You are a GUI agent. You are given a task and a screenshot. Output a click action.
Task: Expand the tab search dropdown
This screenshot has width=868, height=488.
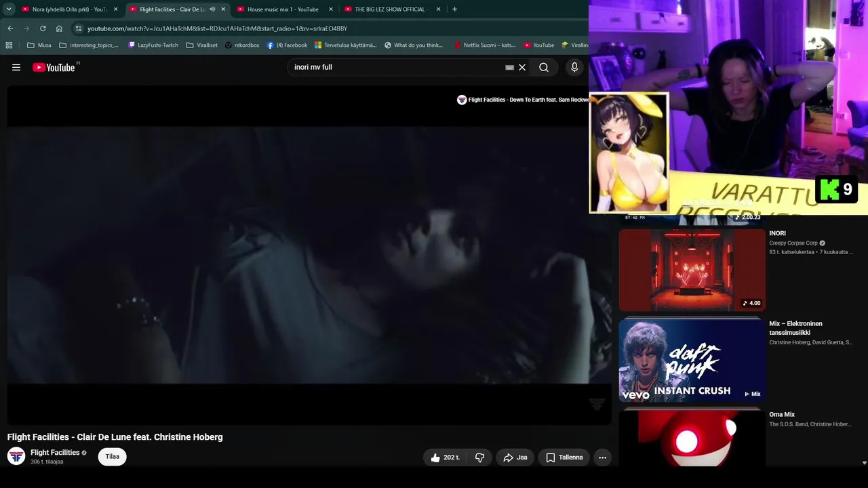[9, 9]
